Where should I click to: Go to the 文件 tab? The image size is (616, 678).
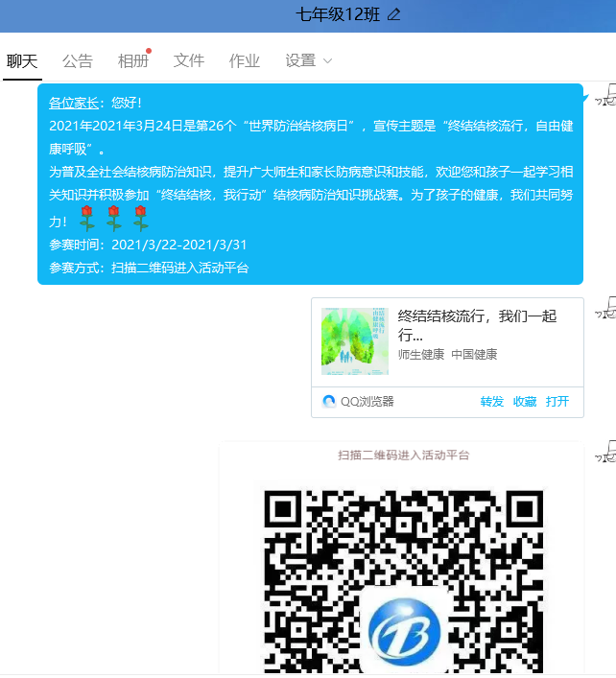[189, 61]
